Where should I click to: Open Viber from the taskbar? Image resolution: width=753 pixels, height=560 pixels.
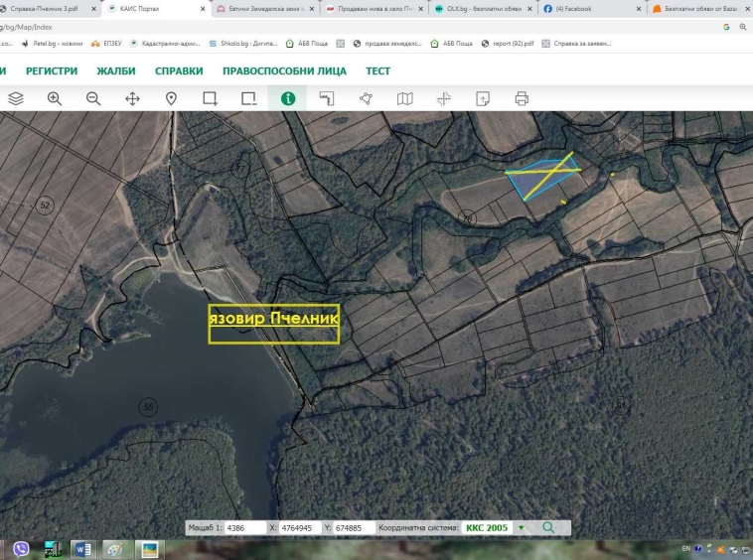point(22,549)
